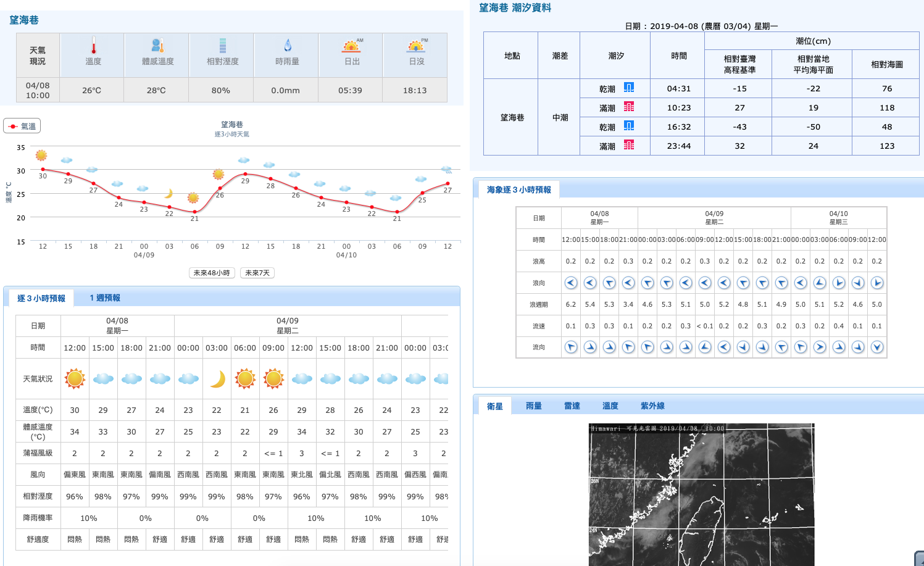Viewport: 924px width, 566px height.
Task: Click the low tide icon for 04:31
Action: point(629,88)
